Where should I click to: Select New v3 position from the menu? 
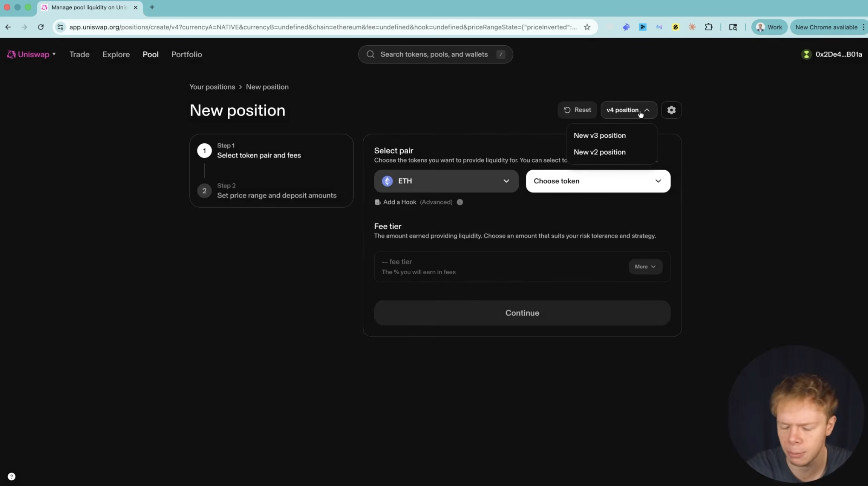[600, 136]
